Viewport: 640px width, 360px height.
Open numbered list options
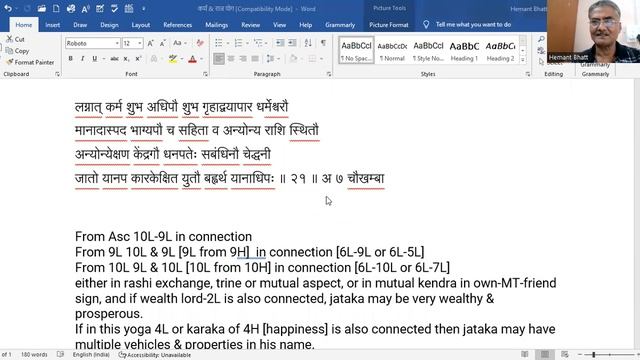pos(247,43)
